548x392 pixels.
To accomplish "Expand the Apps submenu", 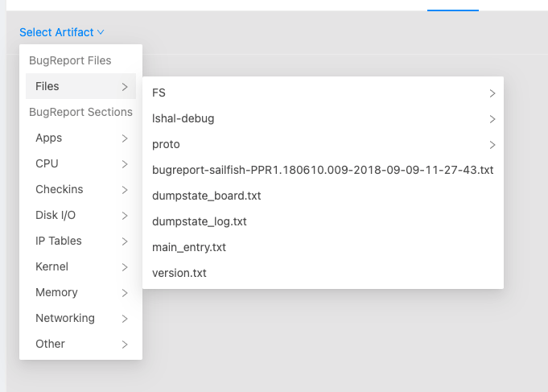I will [49, 138].
